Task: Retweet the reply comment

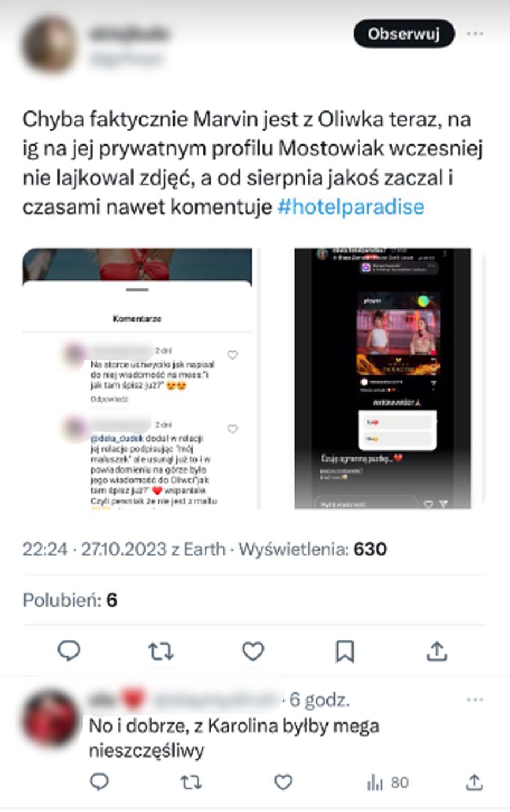Action: coord(191,783)
